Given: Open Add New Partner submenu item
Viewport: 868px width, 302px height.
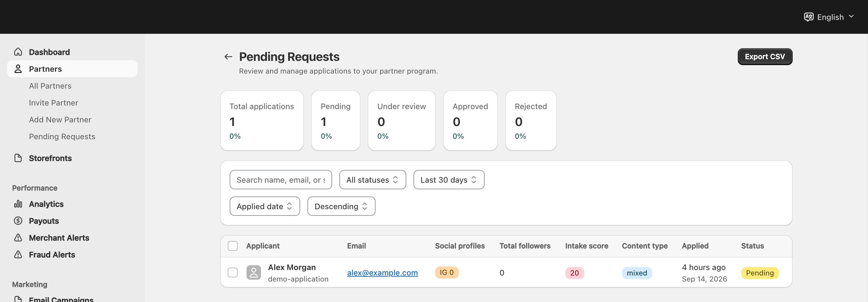Looking at the screenshot, I should coord(60,120).
